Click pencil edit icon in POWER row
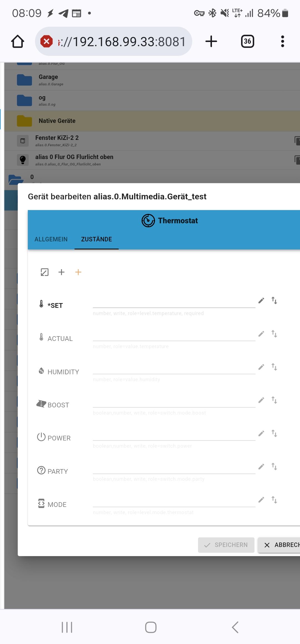The height and width of the screenshot is (644, 300). [261, 434]
